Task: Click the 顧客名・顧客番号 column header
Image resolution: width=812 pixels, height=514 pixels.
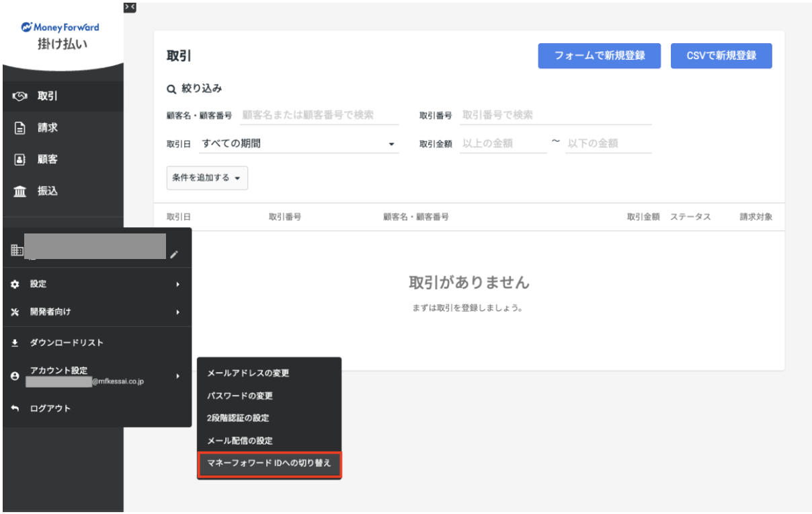Action: click(416, 217)
